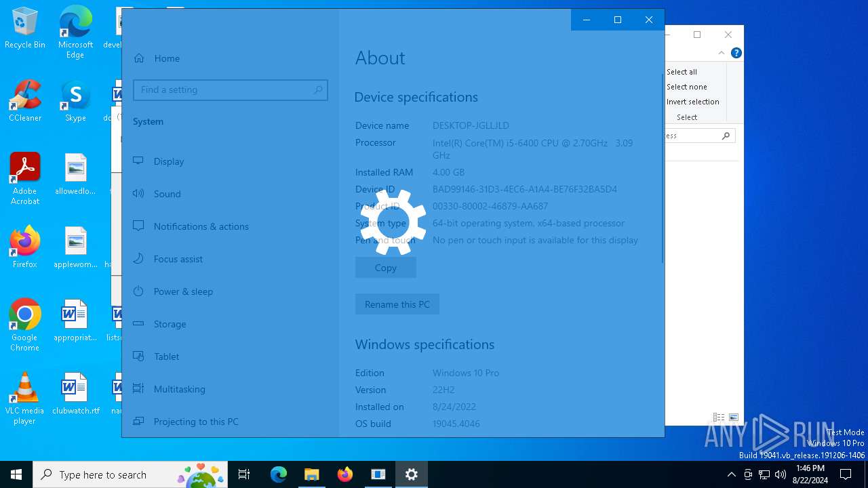Select the Sound speaker icon
Image resolution: width=868 pixels, height=488 pixels.
point(138,194)
